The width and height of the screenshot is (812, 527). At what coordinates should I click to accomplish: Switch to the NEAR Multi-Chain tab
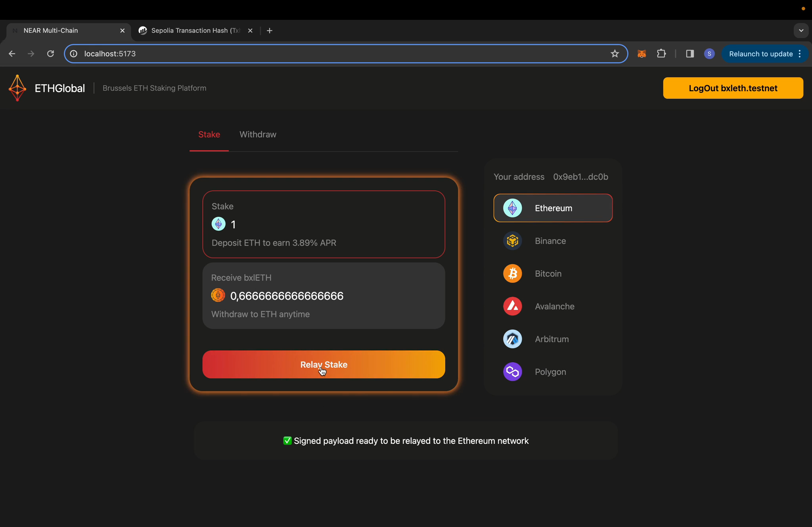[x=68, y=31]
